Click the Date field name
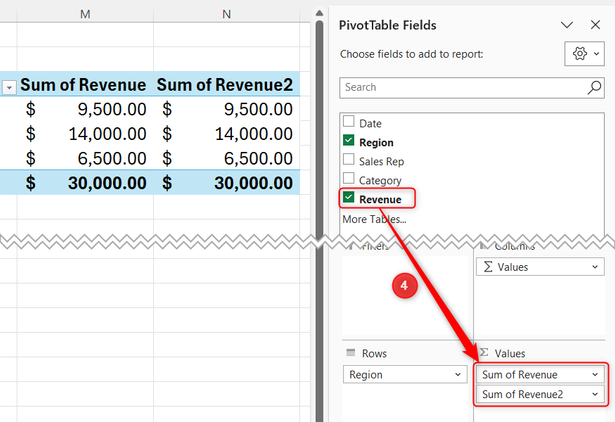The width and height of the screenshot is (615, 422). point(370,124)
